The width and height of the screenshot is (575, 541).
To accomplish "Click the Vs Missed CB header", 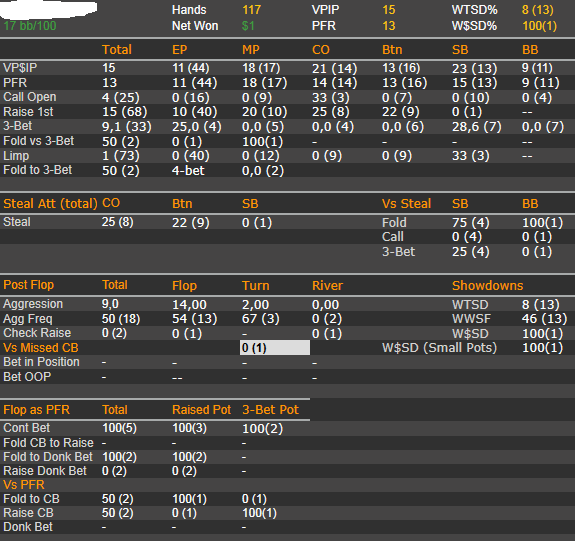I will (x=41, y=348).
